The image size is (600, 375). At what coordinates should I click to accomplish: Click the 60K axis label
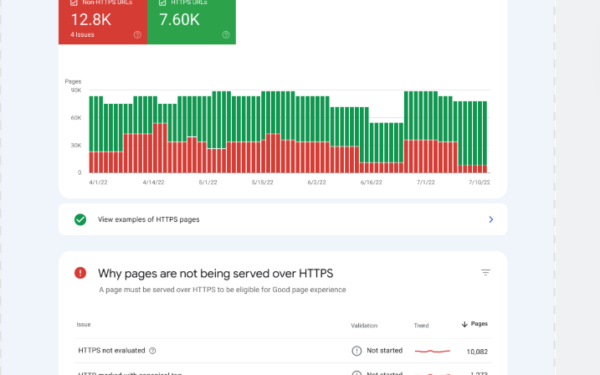[x=76, y=118]
